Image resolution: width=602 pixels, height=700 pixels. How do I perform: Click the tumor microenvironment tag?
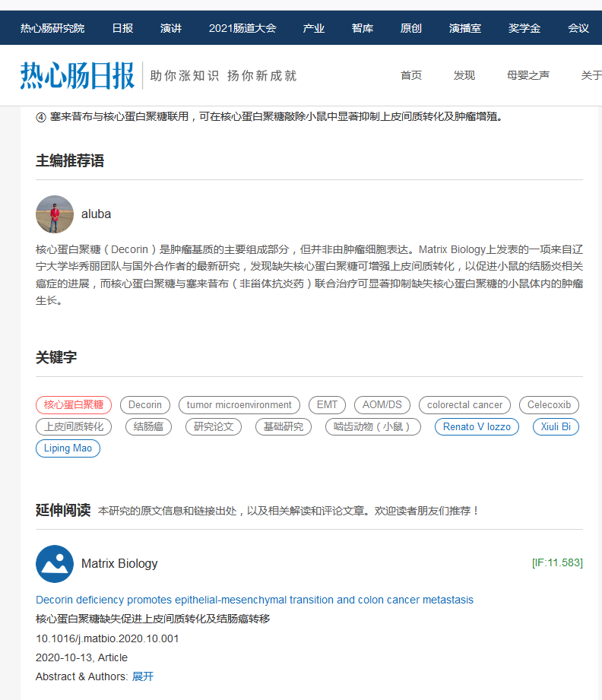coord(239,405)
